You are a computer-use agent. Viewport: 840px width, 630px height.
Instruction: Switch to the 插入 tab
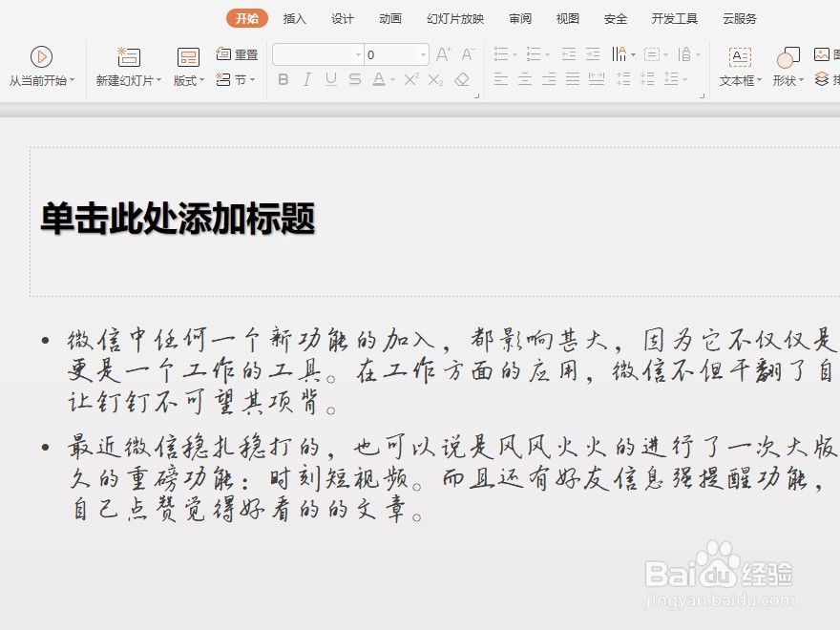pyautogui.click(x=294, y=19)
